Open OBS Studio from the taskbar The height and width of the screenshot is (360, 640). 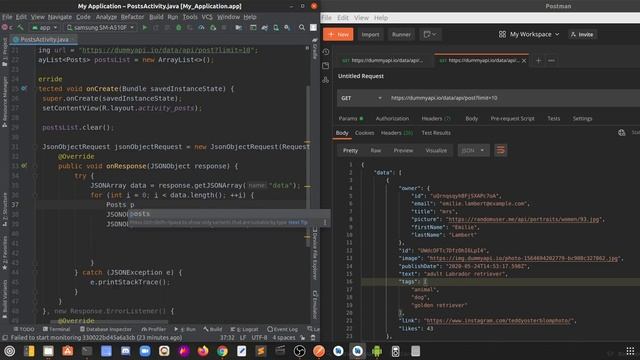[x=300, y=351]
